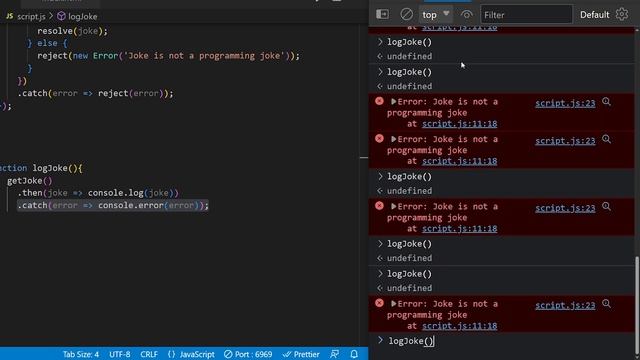Screen dimensions: 640x360
Task: Open script.js:23 link in bottom-most error
Action: pyautogui.click(x=565, y=305)
